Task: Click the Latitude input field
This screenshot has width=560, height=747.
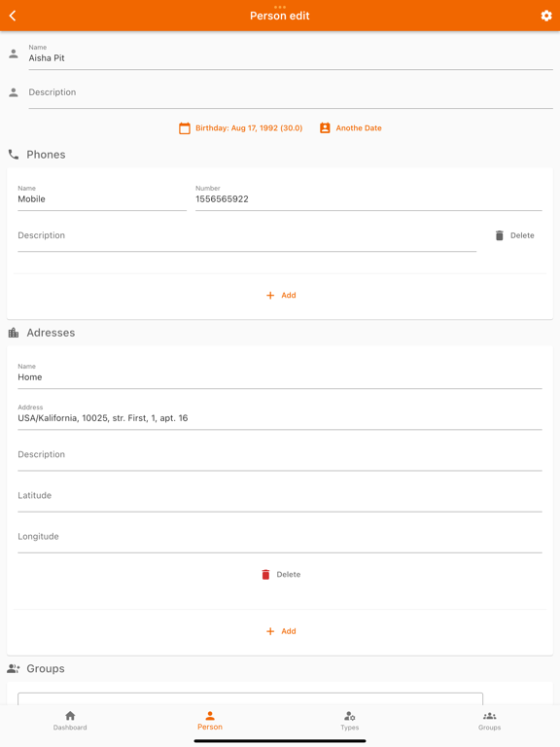Action: point(280,496)
